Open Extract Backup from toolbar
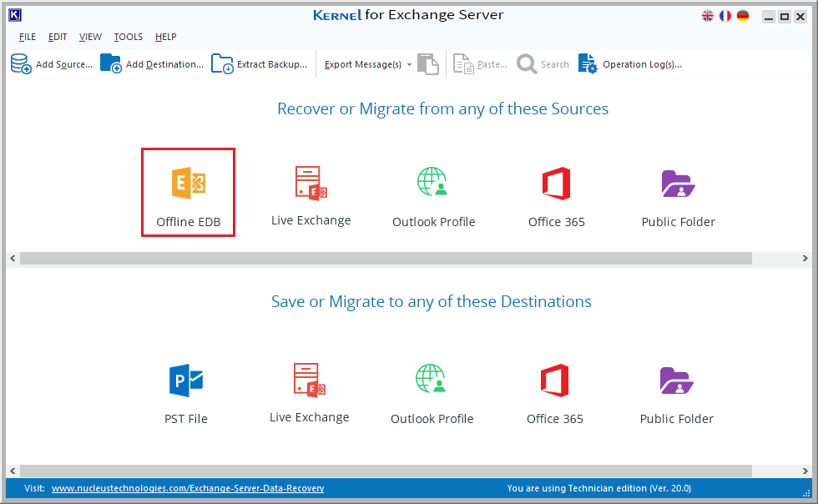 (260, 64)
